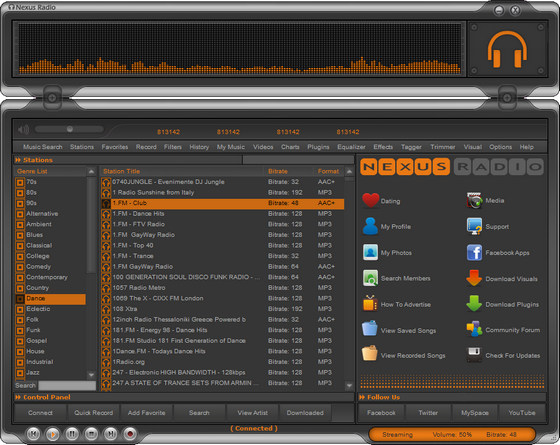Viewport: 560px width, 445px height.
Task: Adjust the volume slider knob
Action: tap(70, 129)
